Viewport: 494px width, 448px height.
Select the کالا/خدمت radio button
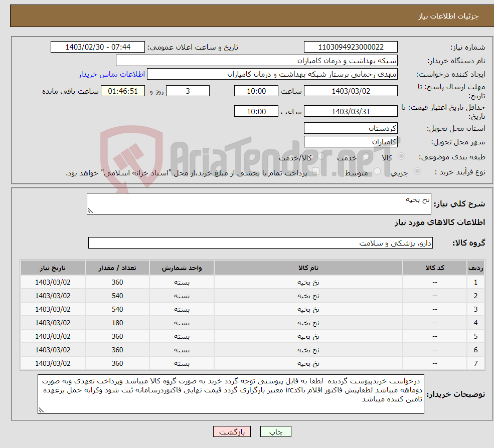click(321, 156)
